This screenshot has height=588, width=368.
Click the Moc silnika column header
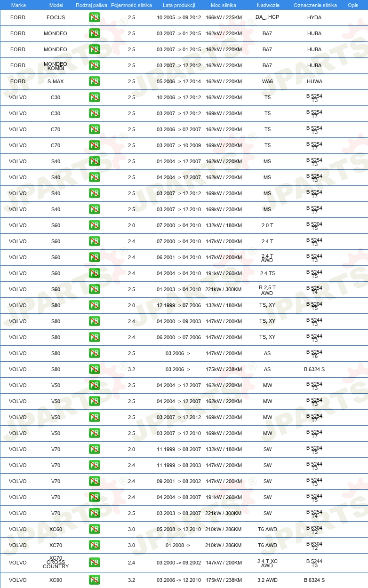click(x=224, y=5)
